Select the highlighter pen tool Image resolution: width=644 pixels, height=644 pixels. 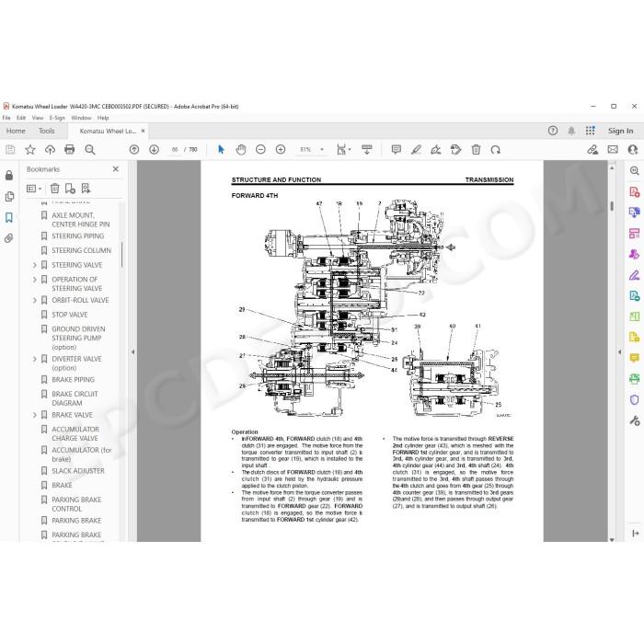[416, 150]
